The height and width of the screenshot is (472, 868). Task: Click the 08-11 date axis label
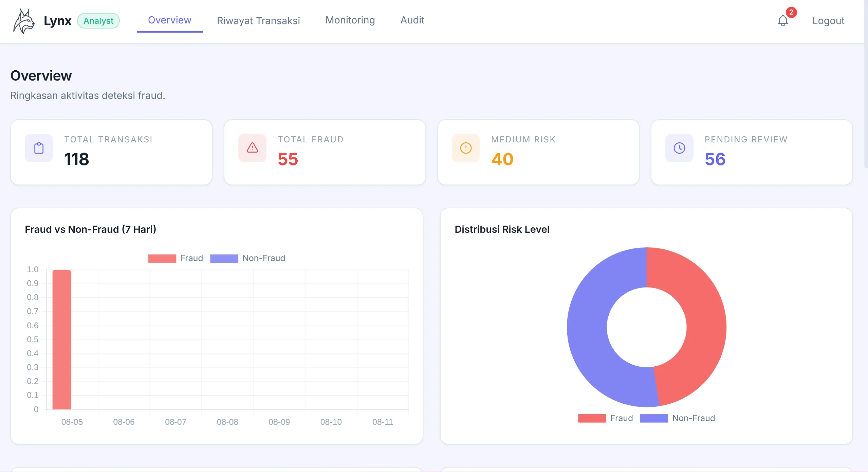383,422
